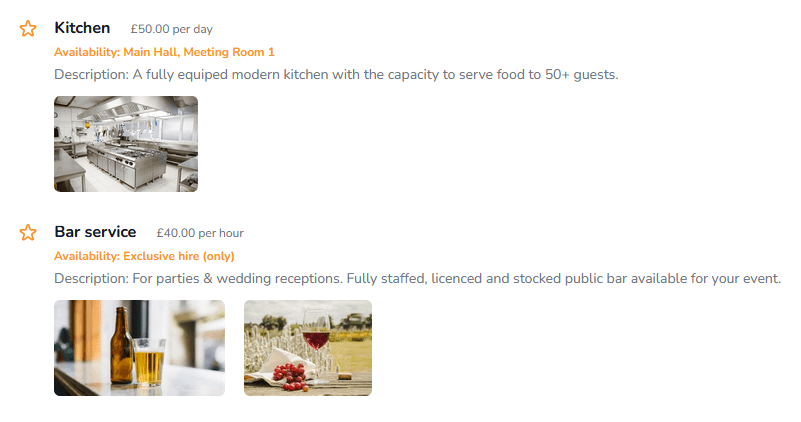This screenshot has width=801, height=422.
Task: Click the "Availability:" label under Kitchen
Action: [x=87, y=52]
